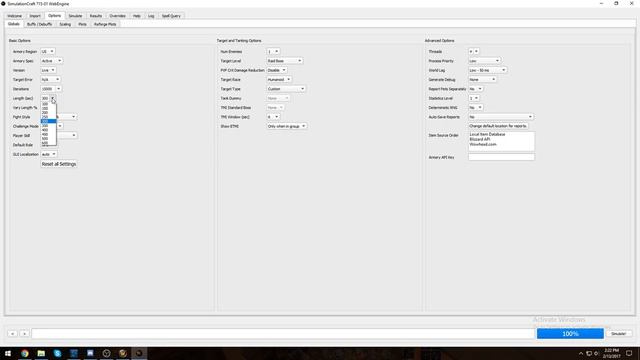Switch to the Welcome tab
This screenshot has width=640, height=360.
(14, 16)
